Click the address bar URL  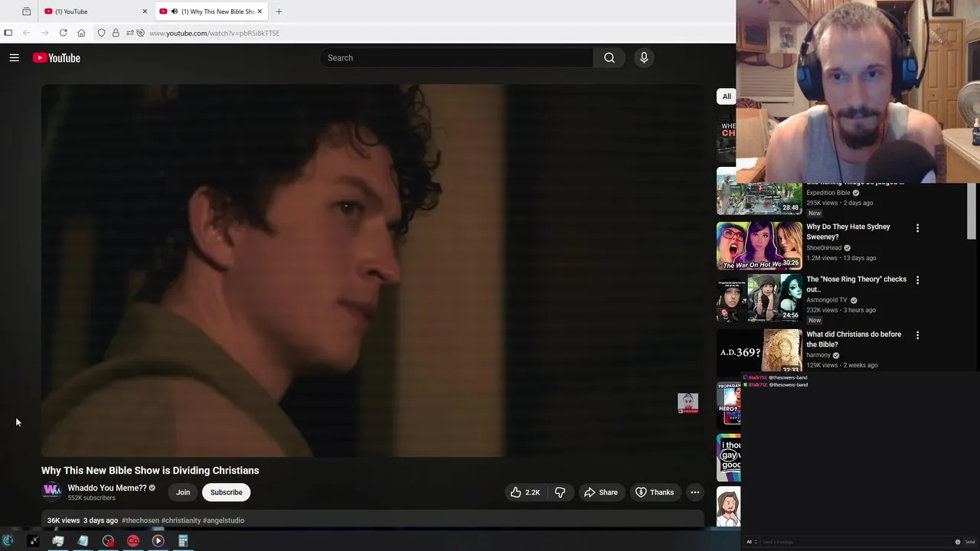[214, 33]
